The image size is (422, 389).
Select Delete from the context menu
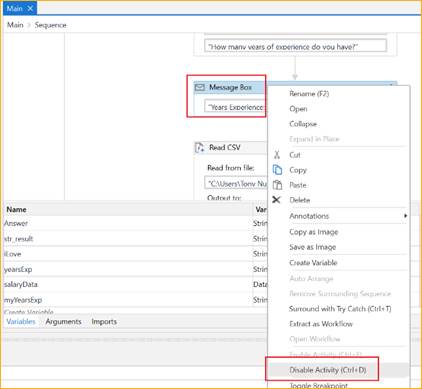tap(300, 200)
